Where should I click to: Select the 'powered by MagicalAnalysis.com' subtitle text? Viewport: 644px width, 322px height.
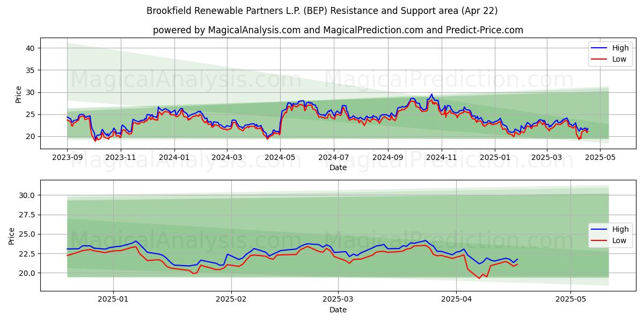(x=338, y=30)
